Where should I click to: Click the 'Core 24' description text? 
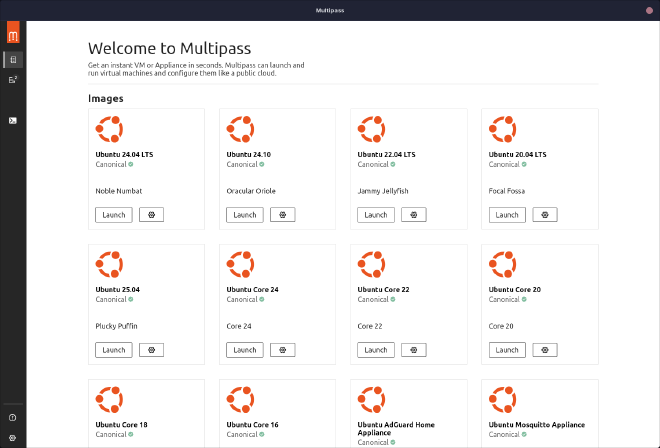(x=239, y=326)
